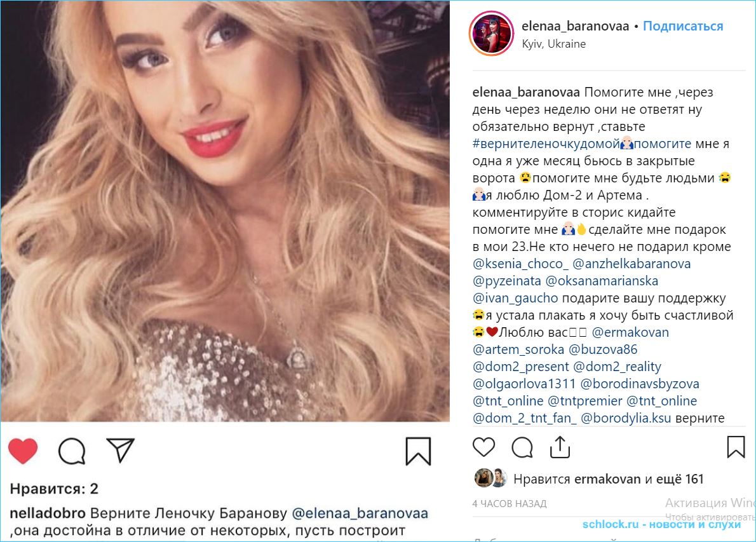This screenshot has width=756, height=542.
Task: Open the Kyiv, Ukraine location link
Action: coord(553,44)
